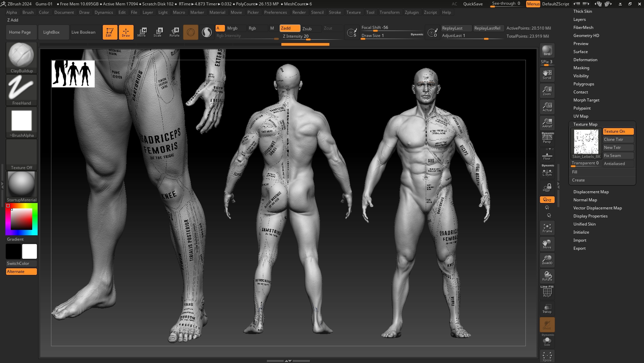Screen dimensions: 644x363
Task: Open the Zplugin menu
Action: coord(411,12)
